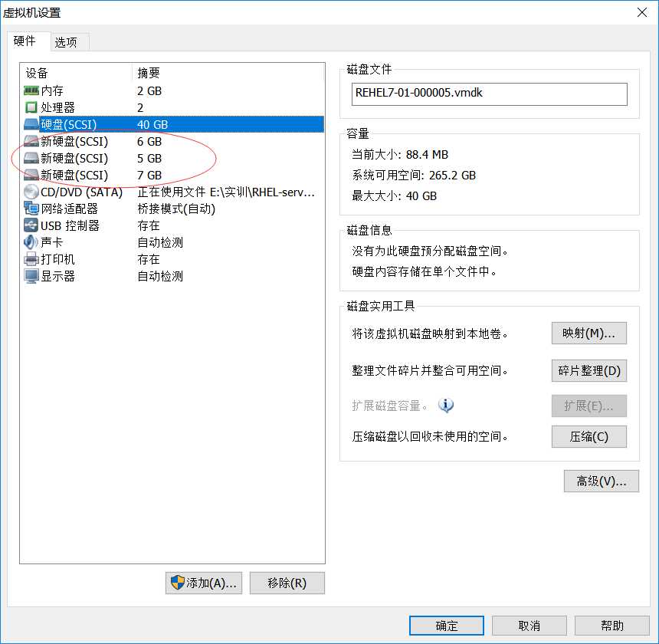Click the 5 GB new disk icon
659x644 pixels.
[31, 158]
